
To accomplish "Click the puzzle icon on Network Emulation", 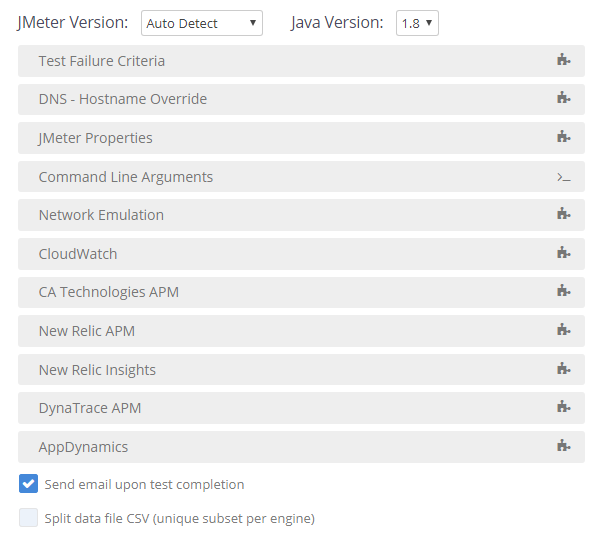I will [x=563, y=214].
